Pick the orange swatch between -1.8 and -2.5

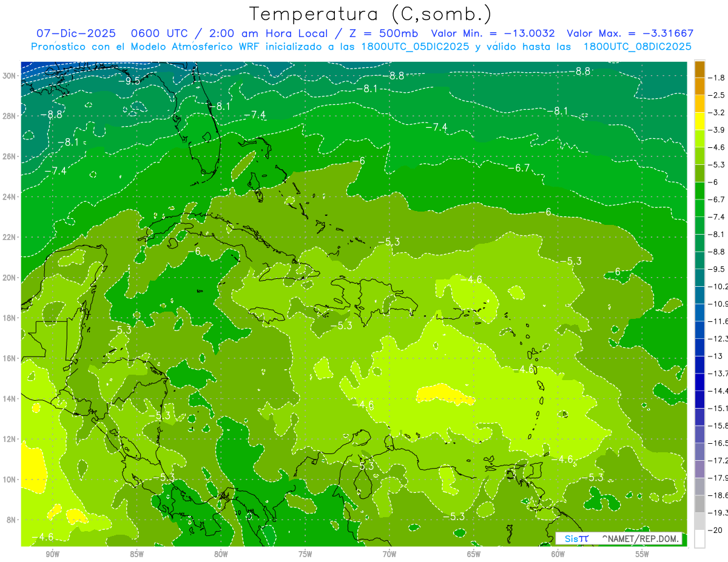[699, 86]
